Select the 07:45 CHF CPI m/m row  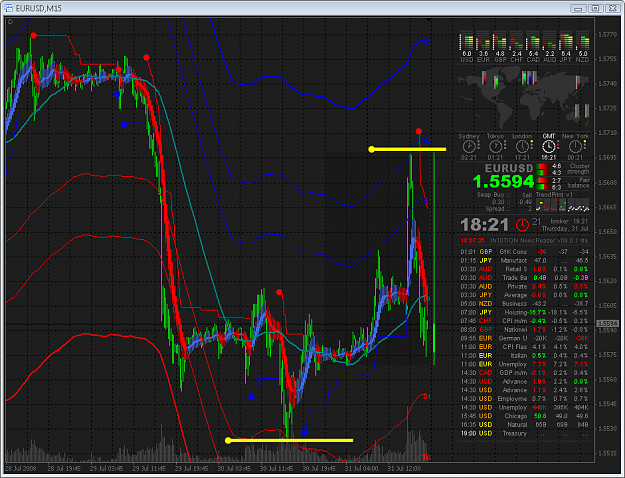524,321
